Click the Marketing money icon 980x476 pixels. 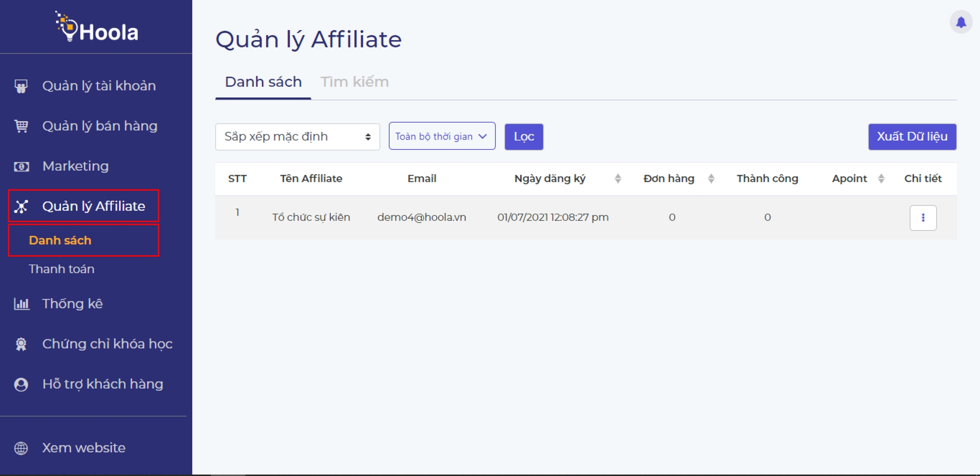tap(21, 166)
